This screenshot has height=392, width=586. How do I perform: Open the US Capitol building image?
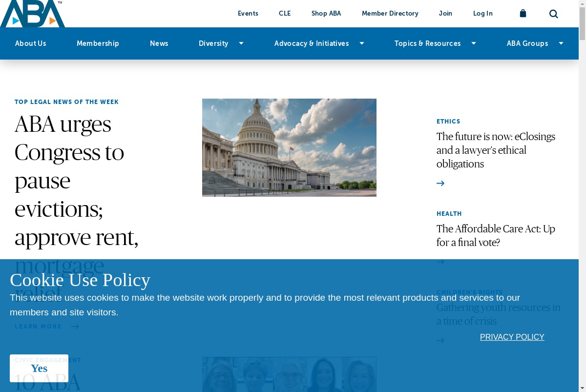(289, 147)
